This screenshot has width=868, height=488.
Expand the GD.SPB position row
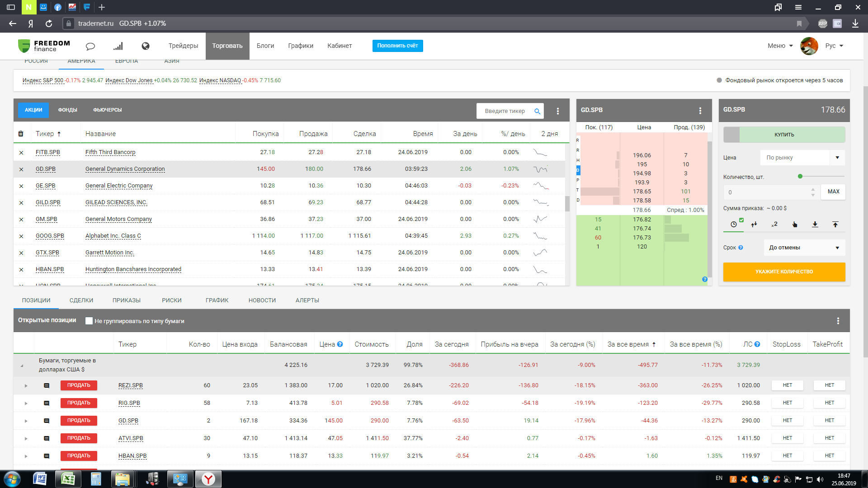tap(26, 421)
